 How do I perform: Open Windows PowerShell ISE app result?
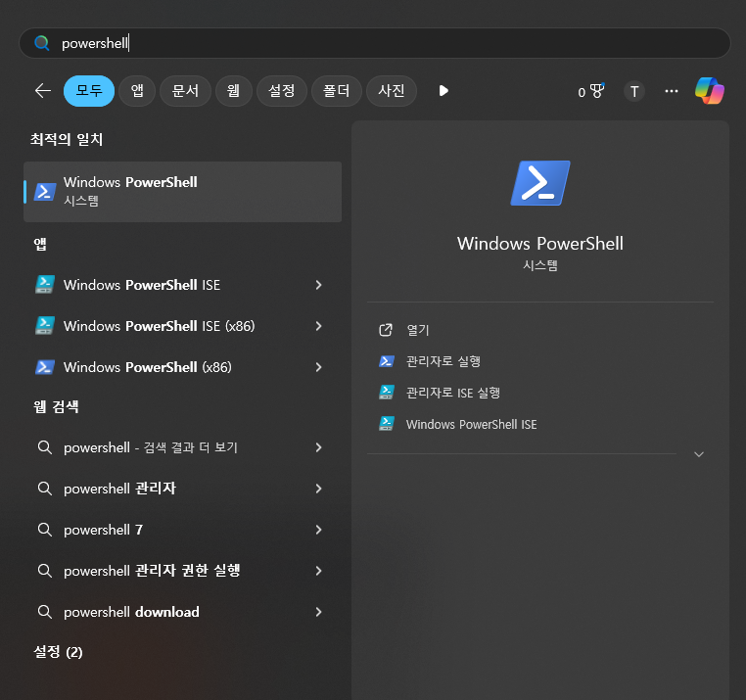(x=183, y=285)
